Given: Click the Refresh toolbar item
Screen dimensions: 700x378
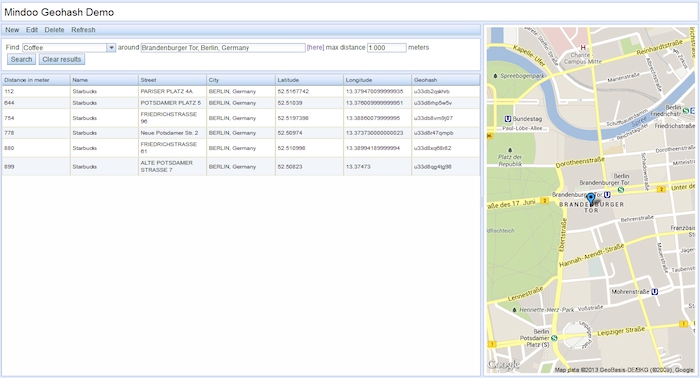Looking at the screenshot, I should coord(83,30).
